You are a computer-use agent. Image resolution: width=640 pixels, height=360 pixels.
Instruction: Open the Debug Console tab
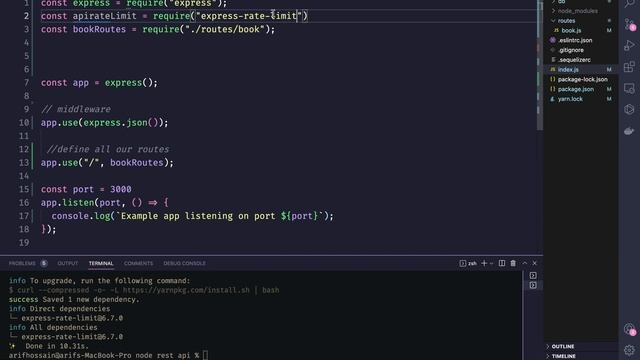pyautogui.click(x=184, y=263)
